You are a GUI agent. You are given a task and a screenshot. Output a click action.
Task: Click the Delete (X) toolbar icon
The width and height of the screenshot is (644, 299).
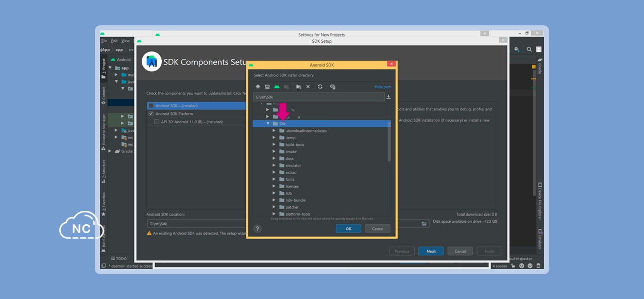(308, 87)
